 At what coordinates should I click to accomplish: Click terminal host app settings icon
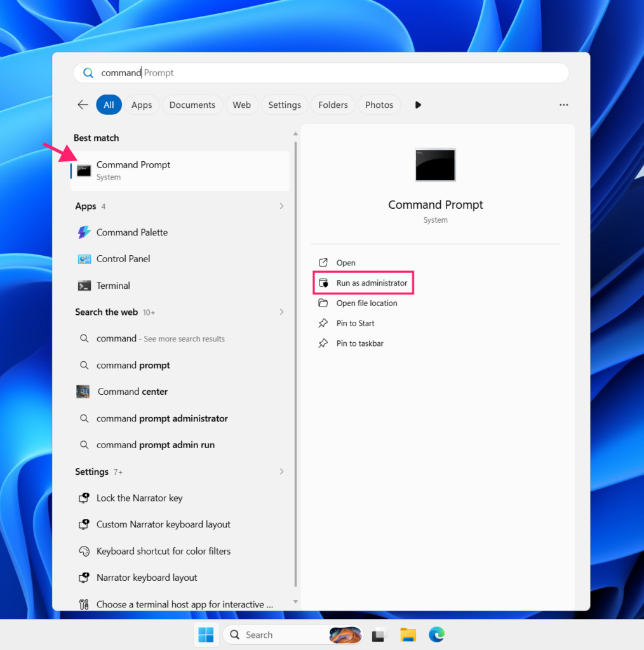click(84, 604)
